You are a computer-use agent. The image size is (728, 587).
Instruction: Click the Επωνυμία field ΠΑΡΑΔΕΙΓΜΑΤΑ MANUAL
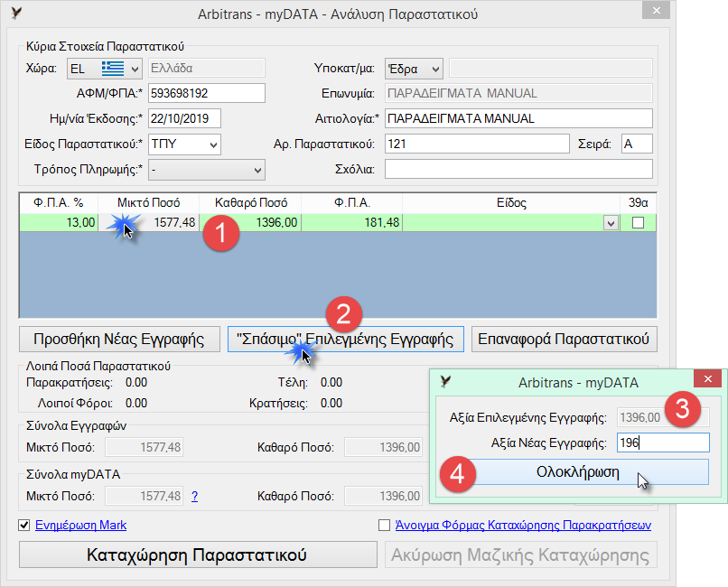pyautogui.click(x=518, y=93)
